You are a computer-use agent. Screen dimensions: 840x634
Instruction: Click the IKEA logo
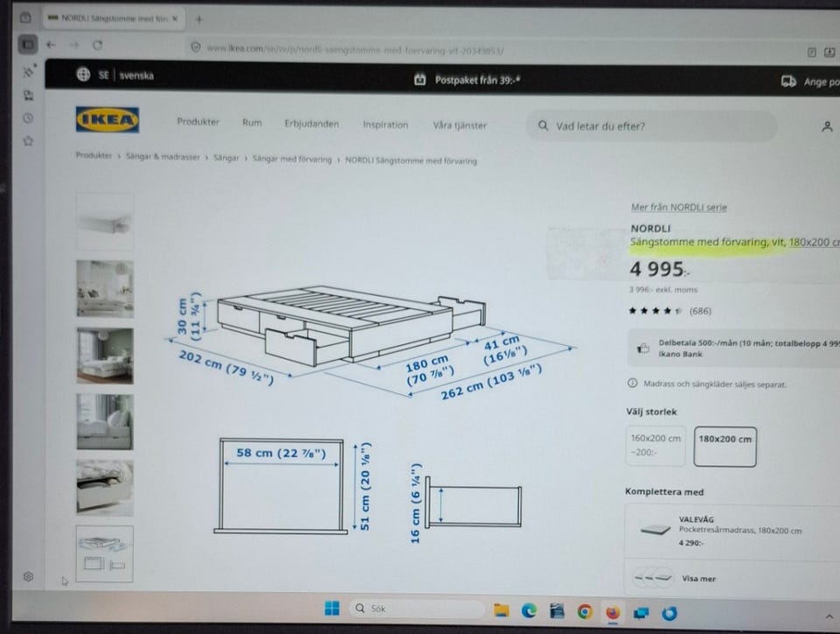(x=108, y=119)
